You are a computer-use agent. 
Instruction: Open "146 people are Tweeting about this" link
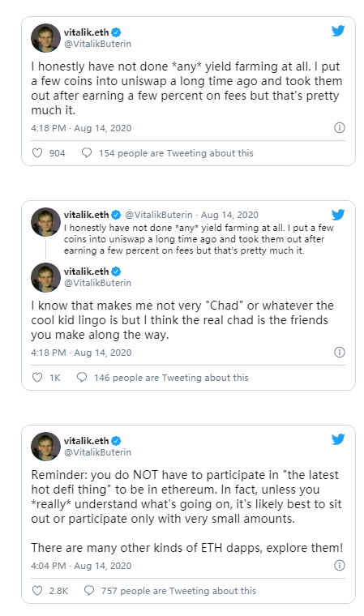171,378
